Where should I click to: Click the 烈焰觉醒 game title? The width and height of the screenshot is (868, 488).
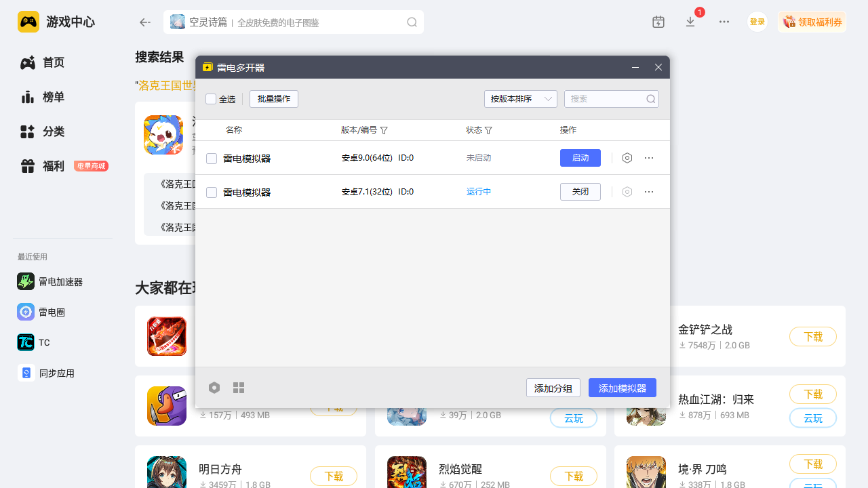pos(460,470)
